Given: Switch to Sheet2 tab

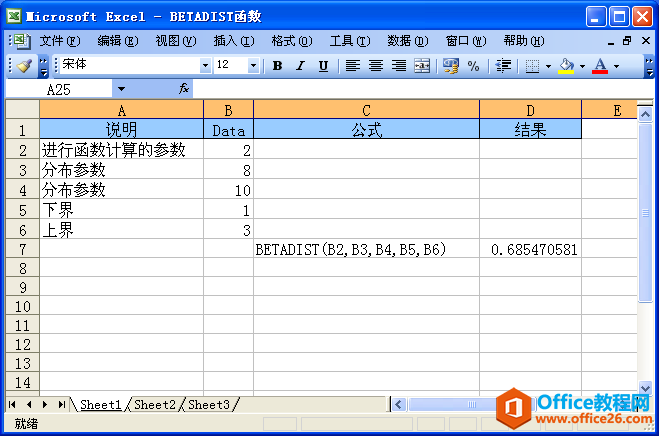Looking at the screenshot, I should tap(155, 404).
